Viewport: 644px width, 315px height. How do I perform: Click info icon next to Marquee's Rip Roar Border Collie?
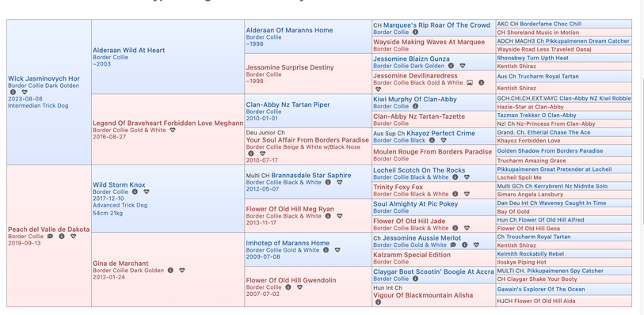click(415, 32)
